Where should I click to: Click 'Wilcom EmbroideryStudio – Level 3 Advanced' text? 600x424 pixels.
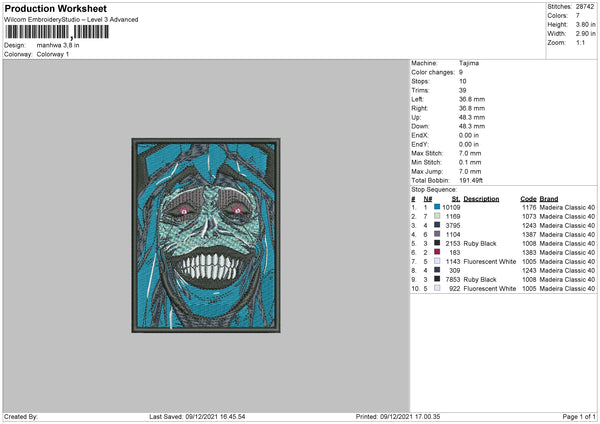coord(71,20)
